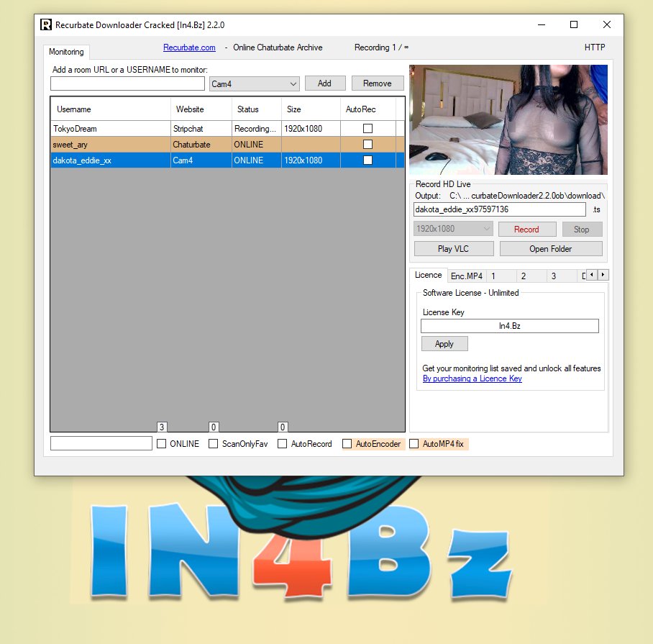Image resolution: width=653 pixels, height=644 pixels.
Task: Click the Recording 1 / ∞ counter
Action: click(x=381, y=47)
